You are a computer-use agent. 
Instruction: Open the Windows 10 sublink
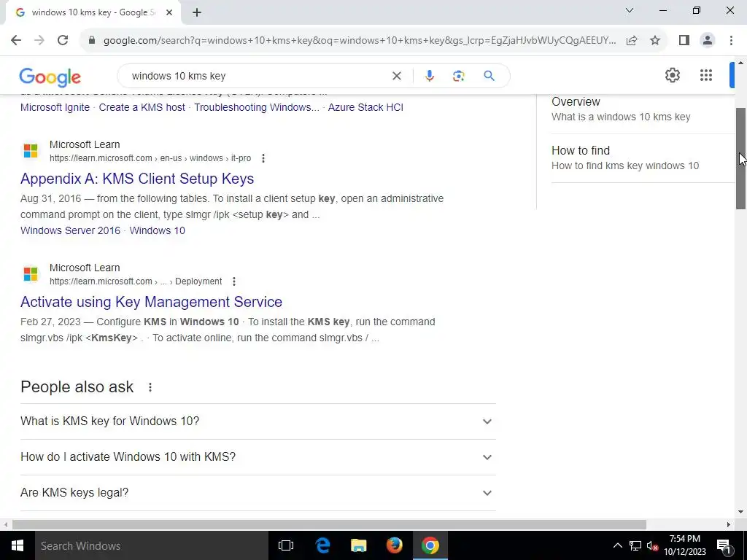[158, 230]
